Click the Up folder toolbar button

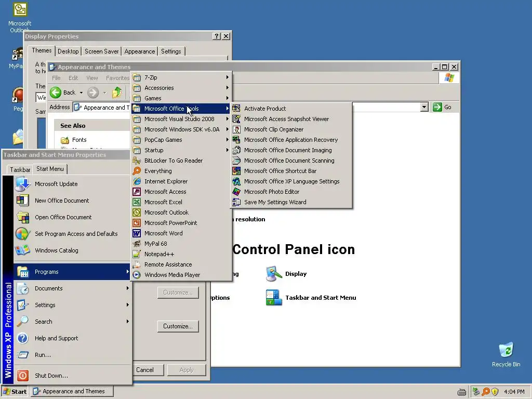(x=117, y=92)
